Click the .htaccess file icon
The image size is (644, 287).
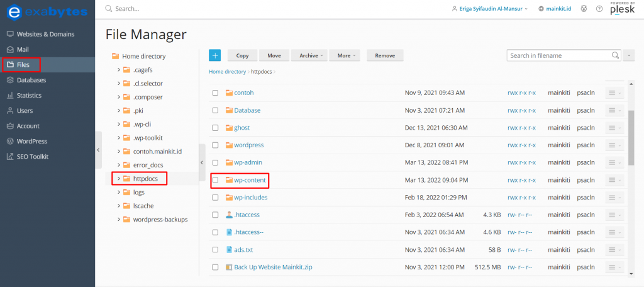tap(229, 215)
